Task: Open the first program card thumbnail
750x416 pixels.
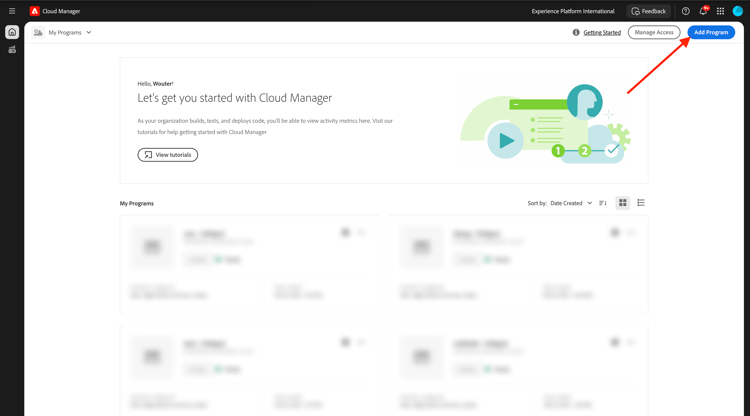Action: tap(152, 247)
